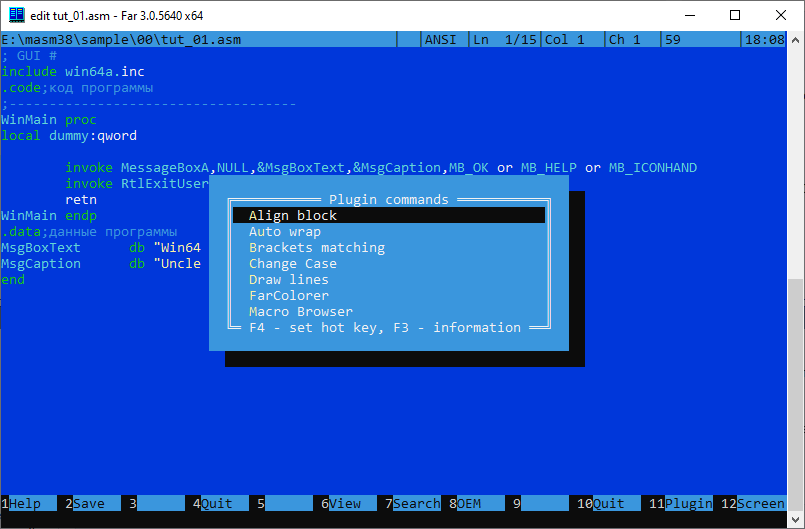
Task: Toggle F8 OEM encoding in key bar
Action: (x=468, y=504)
